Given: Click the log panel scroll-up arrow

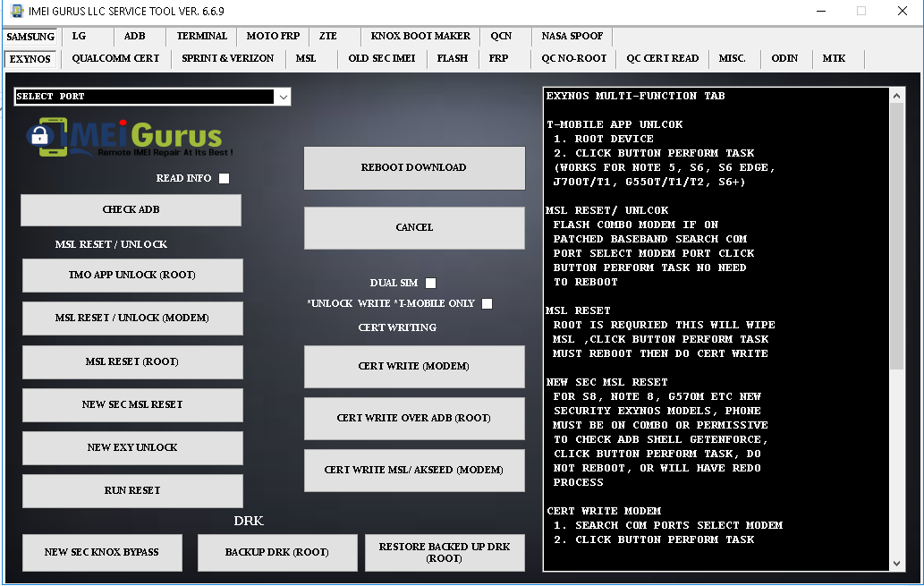Looking at the screenshot, I should (896, 96).
